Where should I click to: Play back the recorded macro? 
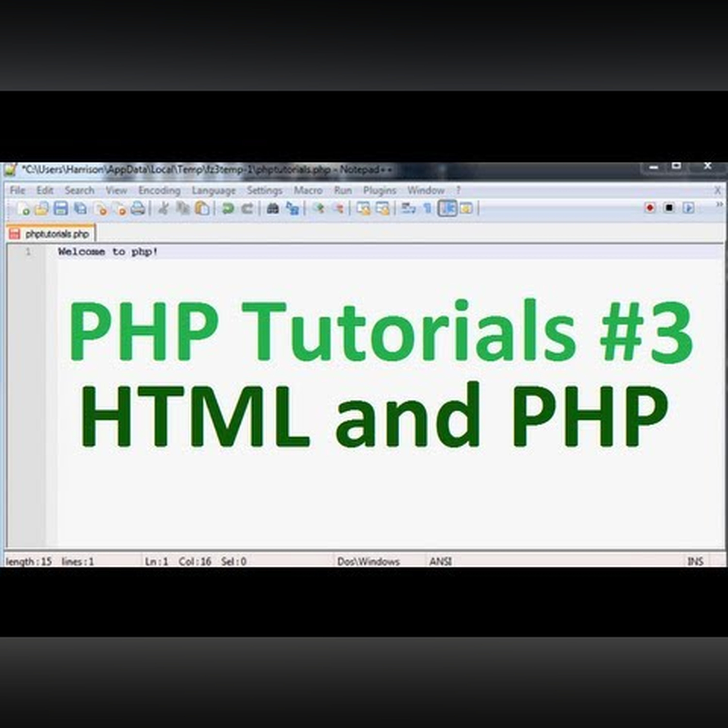(x=688, y=208)
